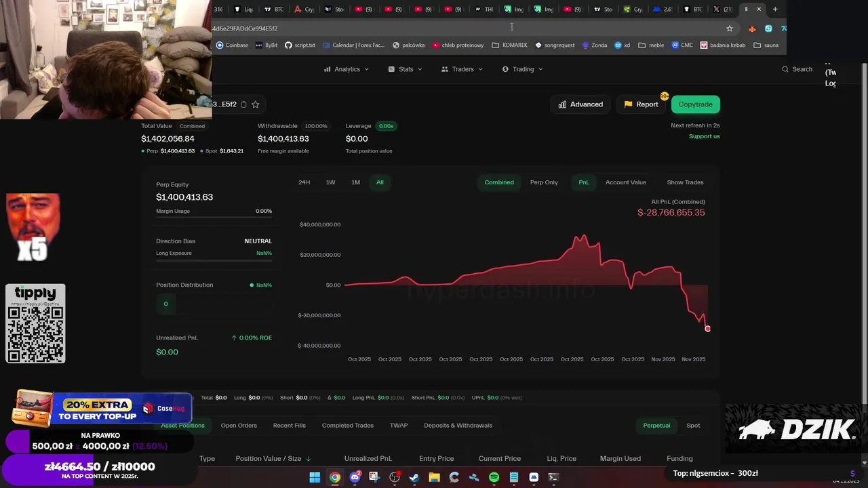
Task: Open the Completed Trades tab
Action: click(x=348, y=426)
